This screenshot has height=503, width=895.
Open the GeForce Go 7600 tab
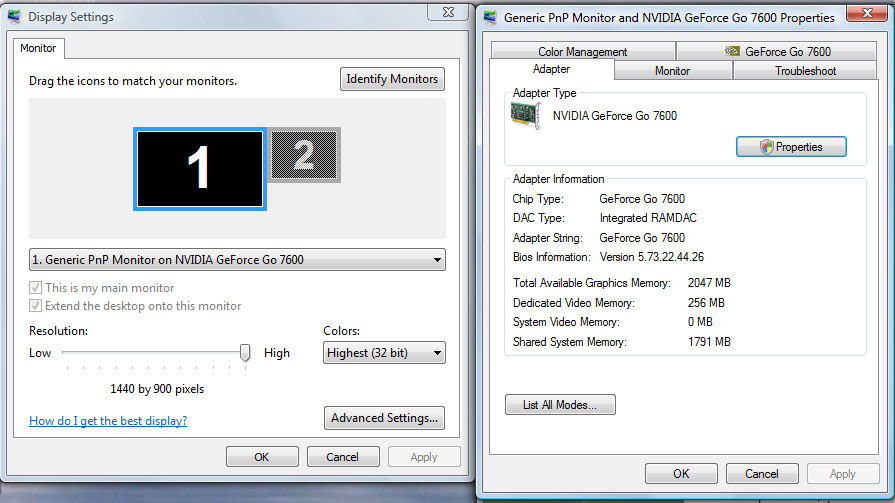pyautogui.click(x=777, y=51)
